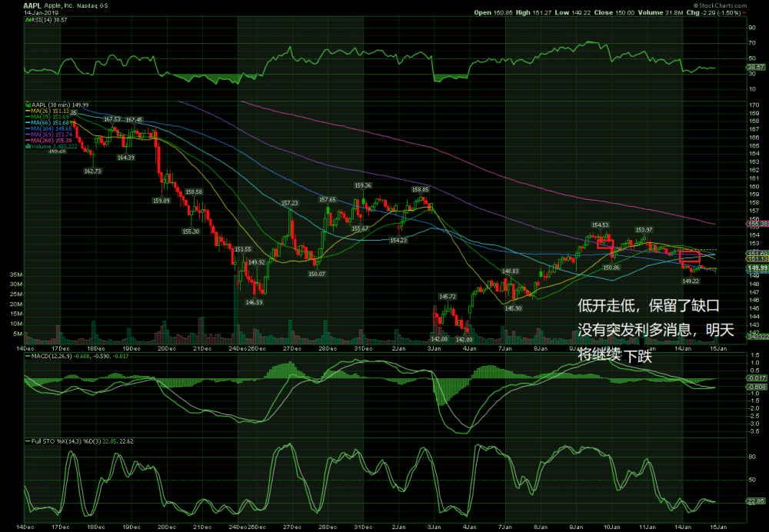Click the 145.72 price label
Screen dimensions: 769x532
click(x=448, y=297)
